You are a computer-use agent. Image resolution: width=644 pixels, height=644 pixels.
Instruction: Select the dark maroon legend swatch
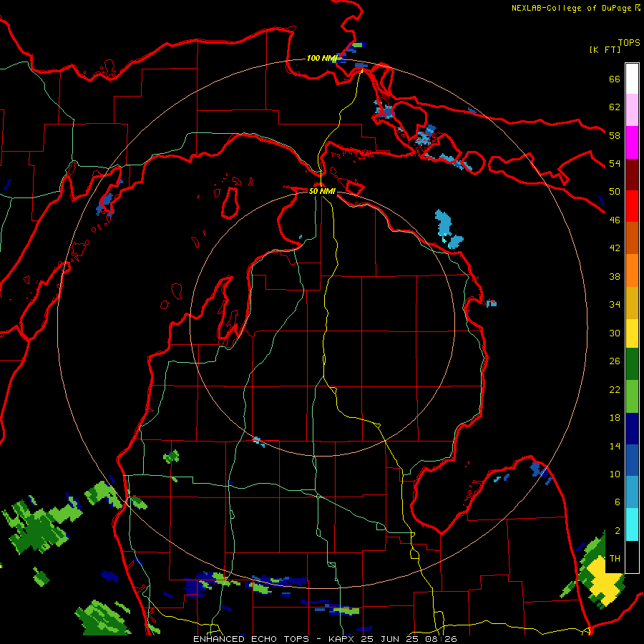(632, 175)
